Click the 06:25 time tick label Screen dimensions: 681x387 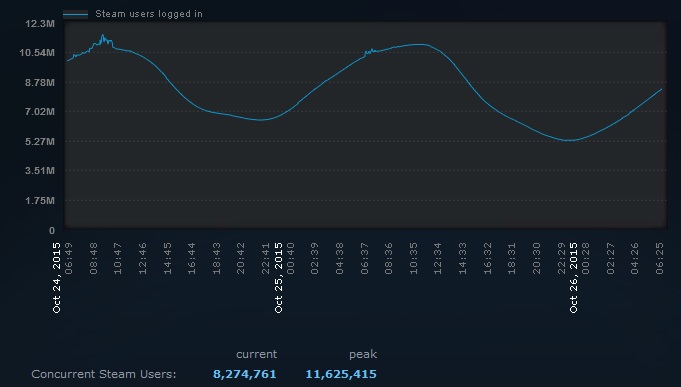pos(660,259)
